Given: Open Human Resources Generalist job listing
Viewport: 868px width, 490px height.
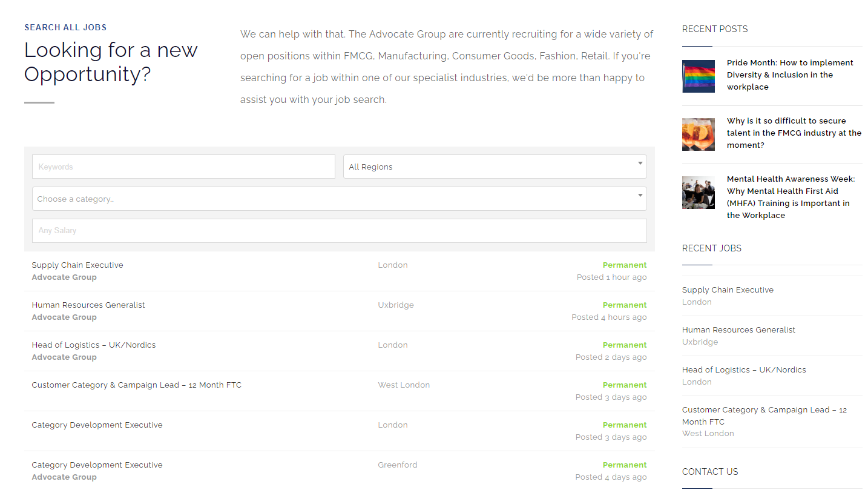Looking at the screenshot, I should coord(88,305).
